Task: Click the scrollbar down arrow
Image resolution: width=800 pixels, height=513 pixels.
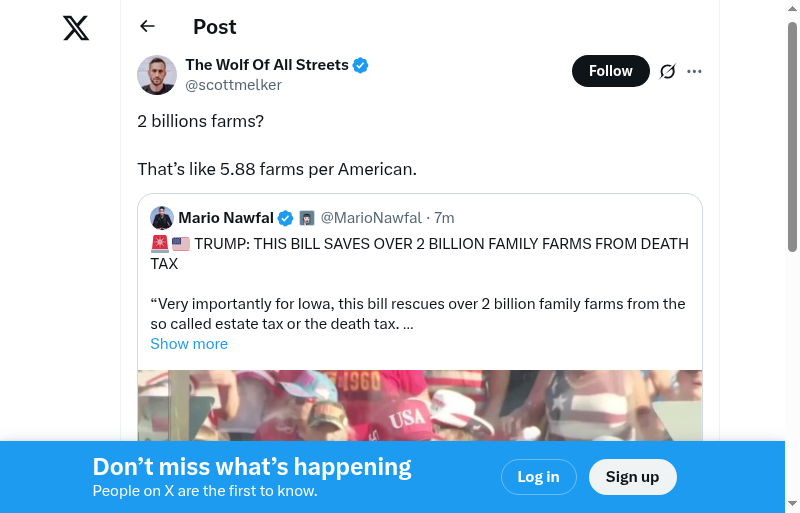Action: pos(792,504)
